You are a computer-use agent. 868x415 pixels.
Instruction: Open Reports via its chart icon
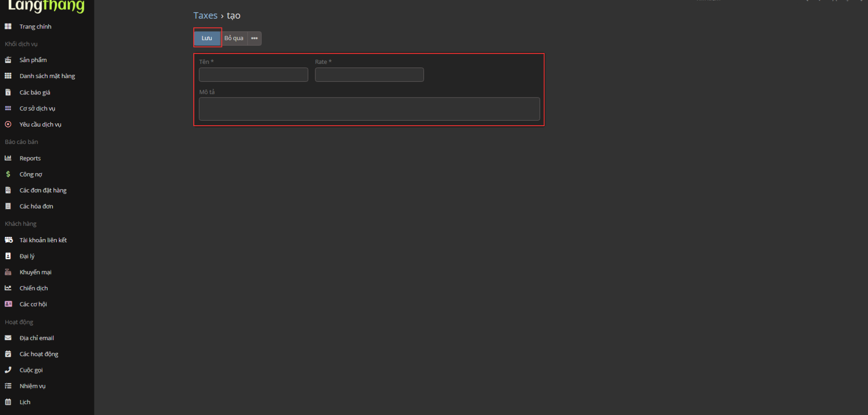[x=8, y=158]
